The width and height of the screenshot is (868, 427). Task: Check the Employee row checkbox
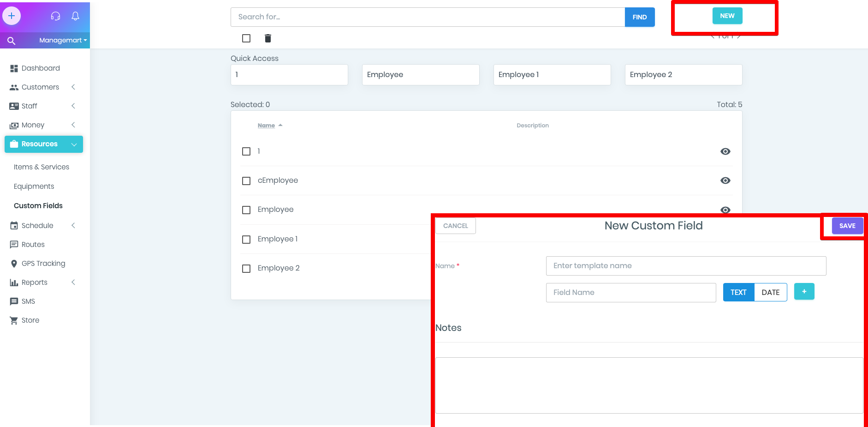[246, 210]
